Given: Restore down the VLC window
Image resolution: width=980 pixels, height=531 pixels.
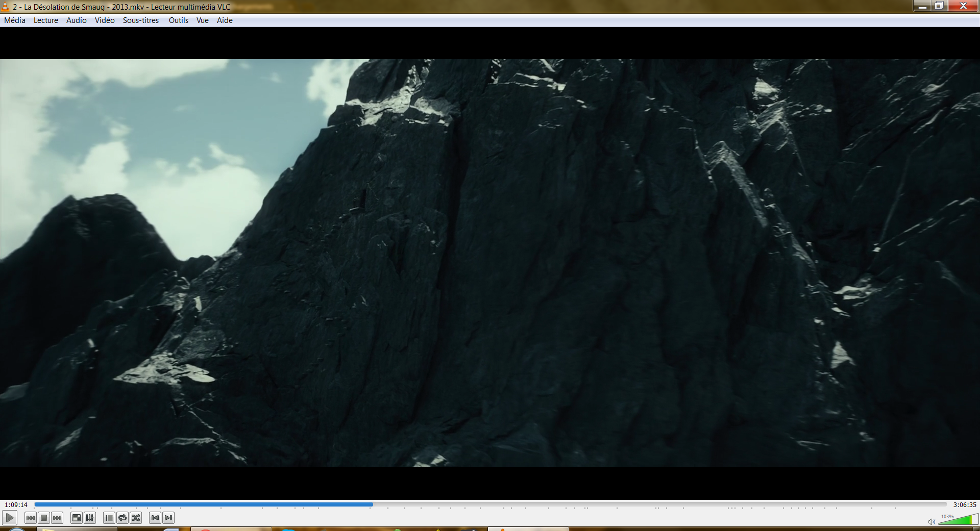Looking at the screenshot, I should [x=939, y=6].
